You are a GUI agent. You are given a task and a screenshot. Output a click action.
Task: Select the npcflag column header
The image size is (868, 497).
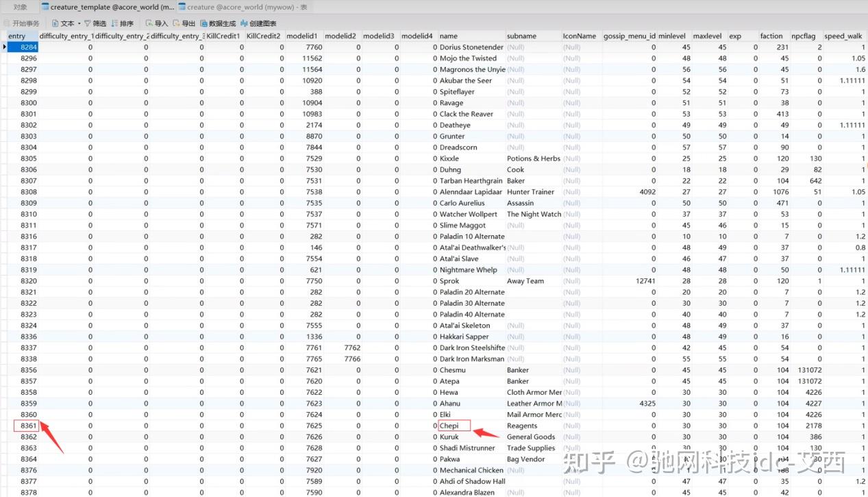pos(806,36)
